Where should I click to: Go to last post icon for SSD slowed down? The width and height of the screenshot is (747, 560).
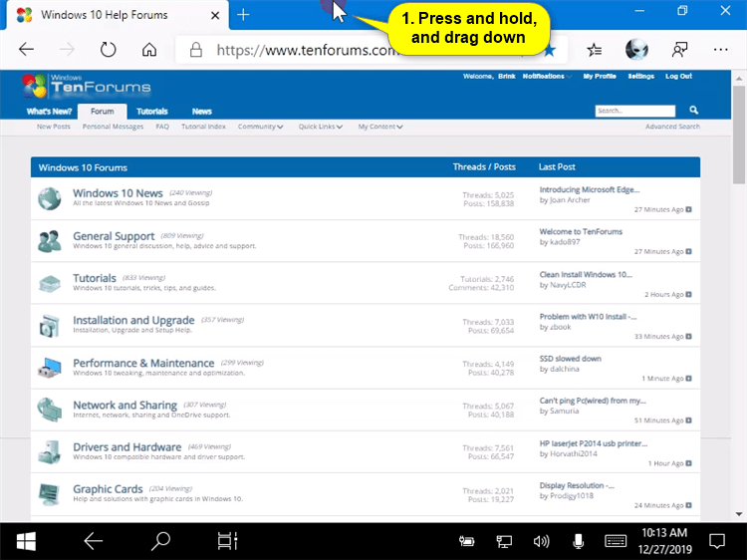[688, 379]
